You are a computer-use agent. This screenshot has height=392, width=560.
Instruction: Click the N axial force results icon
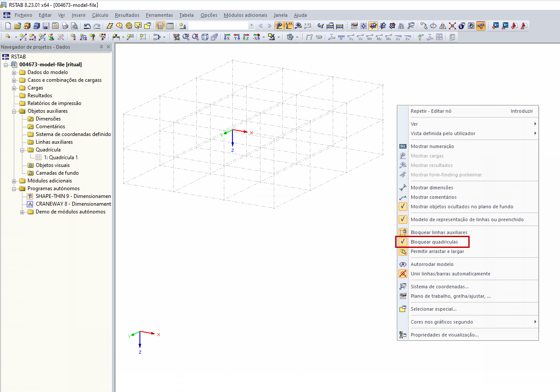coord(341,37)
